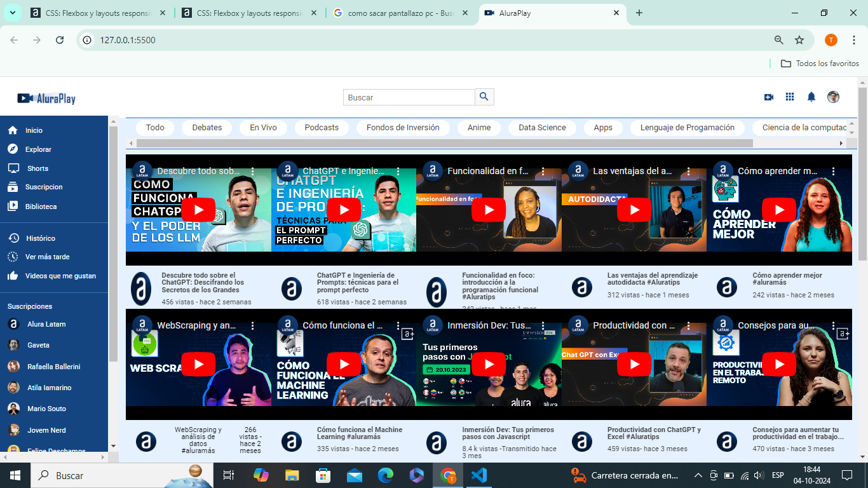868x488 pixels.
Task: Click the Histórico clock icon
Action: pyautogui.click(x=13, y=238)
